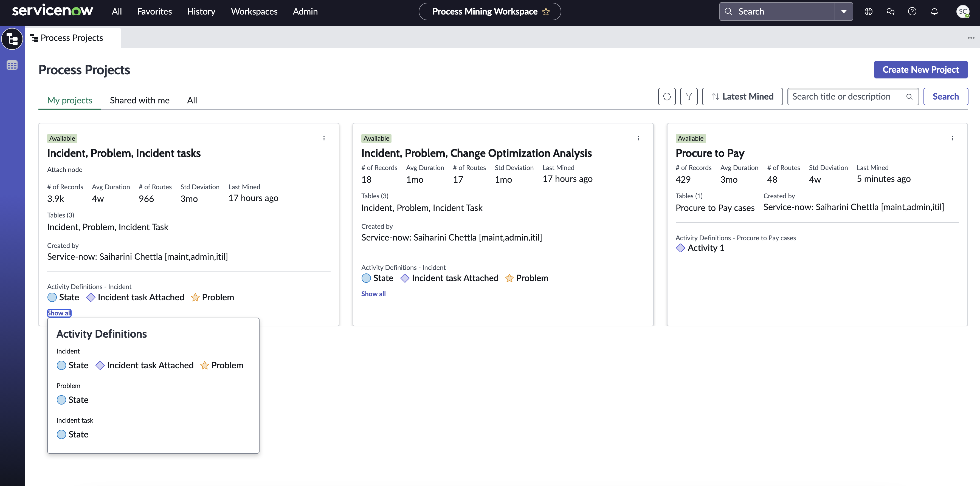Click 'Attach node' description text

pos(65,169)
